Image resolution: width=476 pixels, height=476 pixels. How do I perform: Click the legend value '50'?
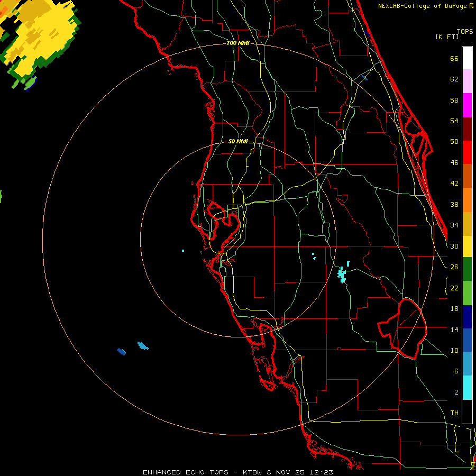(454, 142)
